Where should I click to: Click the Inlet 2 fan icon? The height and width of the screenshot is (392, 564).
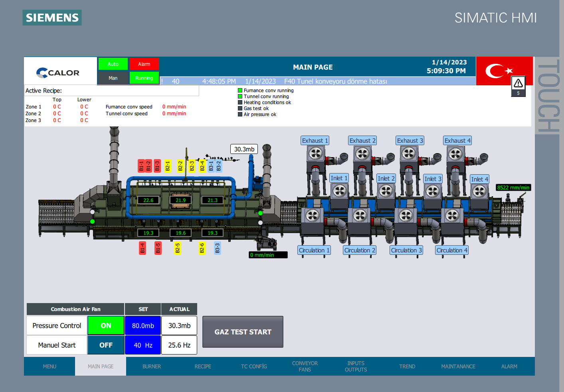click(x=386, y=191)
